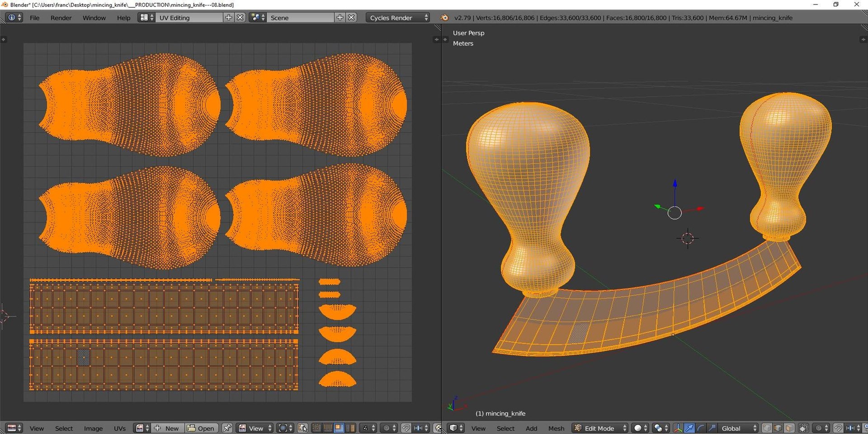Screen dimensions: 868x434
Task: Switch to mesh vertex select mode
Action: point(767,428)
